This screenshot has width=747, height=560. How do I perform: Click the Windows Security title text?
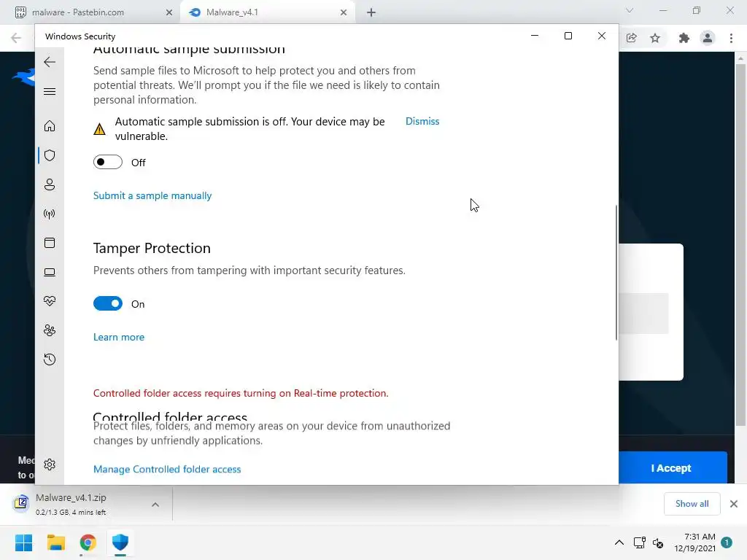[80, 36]
